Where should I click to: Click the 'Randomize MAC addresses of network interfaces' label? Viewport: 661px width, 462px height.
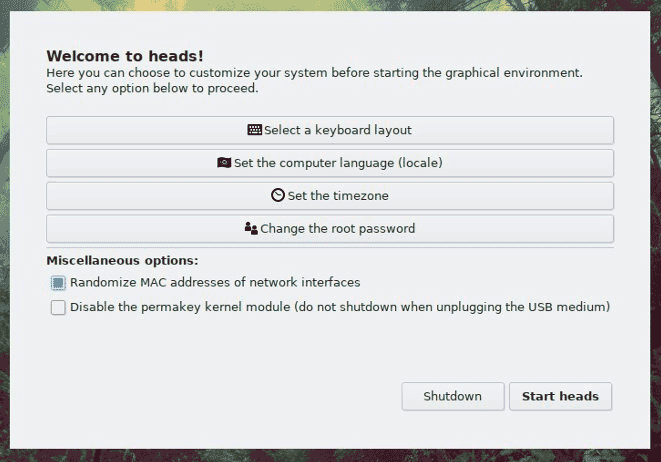pyautogui.click(x=215, y=283)
